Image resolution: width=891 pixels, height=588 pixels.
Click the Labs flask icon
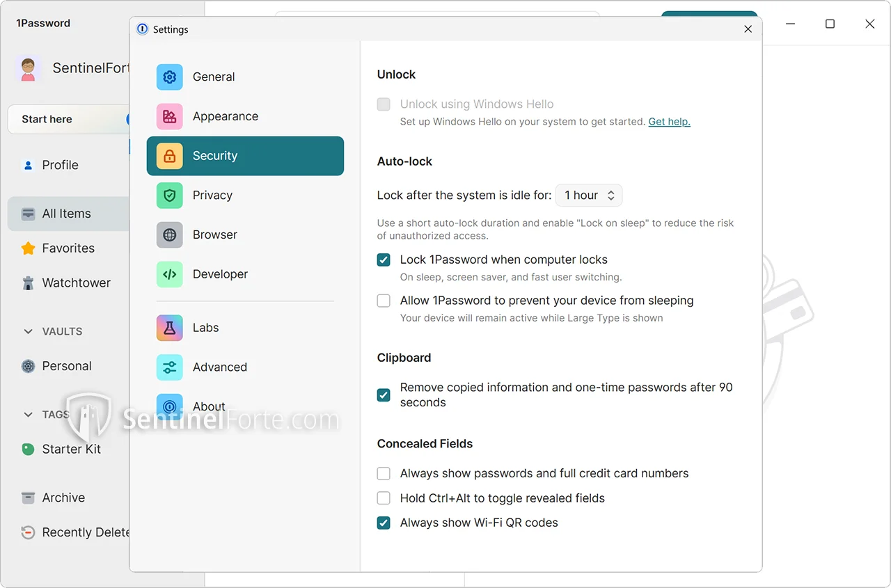click(170, 328)
